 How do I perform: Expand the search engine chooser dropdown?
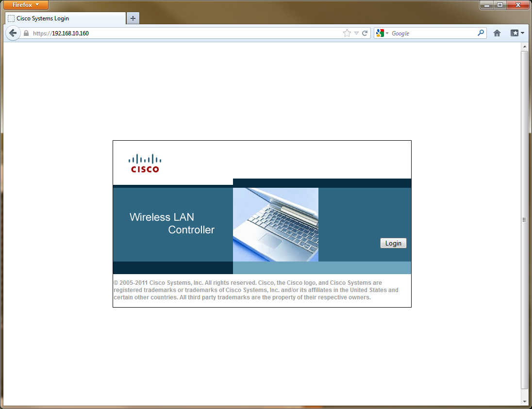coord(386,33)
